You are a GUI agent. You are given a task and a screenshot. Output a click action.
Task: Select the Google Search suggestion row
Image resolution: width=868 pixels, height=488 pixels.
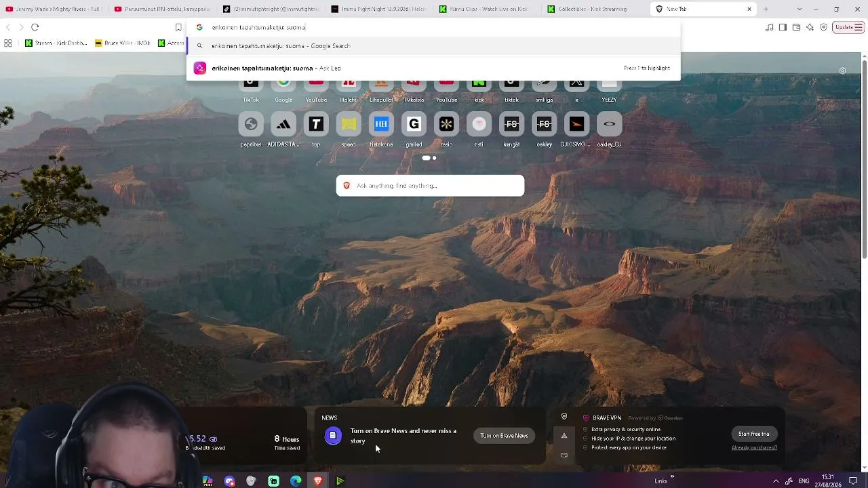point(433,46)
